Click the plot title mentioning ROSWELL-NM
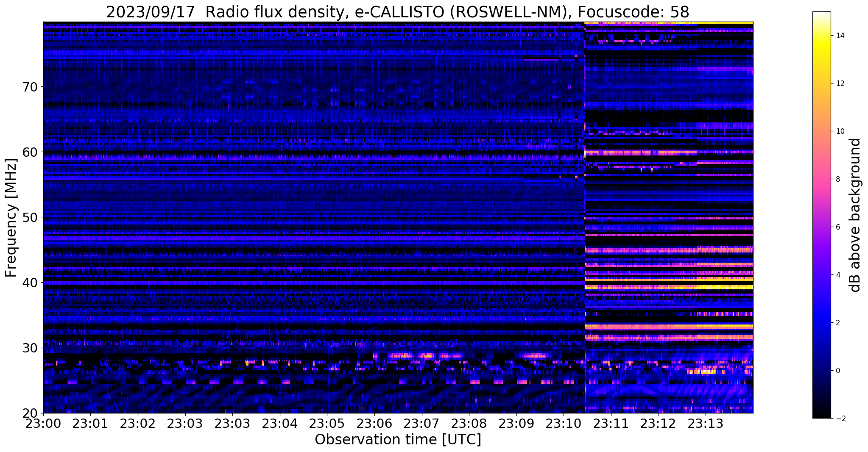Viewport: 868px width, 452px height. pos(398,12)
